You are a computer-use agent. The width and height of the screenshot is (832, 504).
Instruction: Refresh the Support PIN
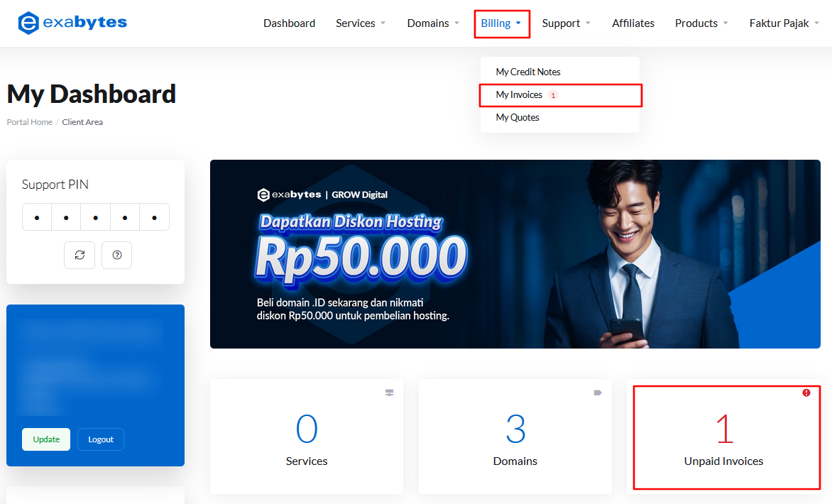pyautogui.click(x=80, y=255)
